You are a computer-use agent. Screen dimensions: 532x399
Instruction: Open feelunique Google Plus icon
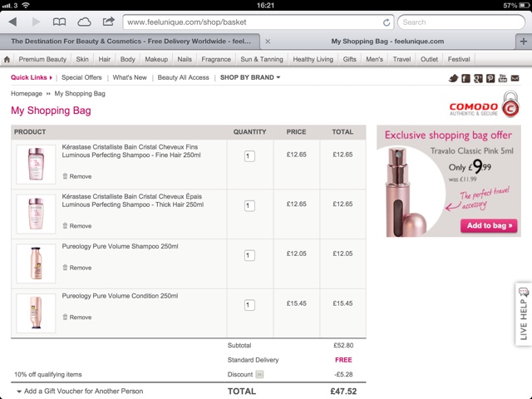[478, 78]
